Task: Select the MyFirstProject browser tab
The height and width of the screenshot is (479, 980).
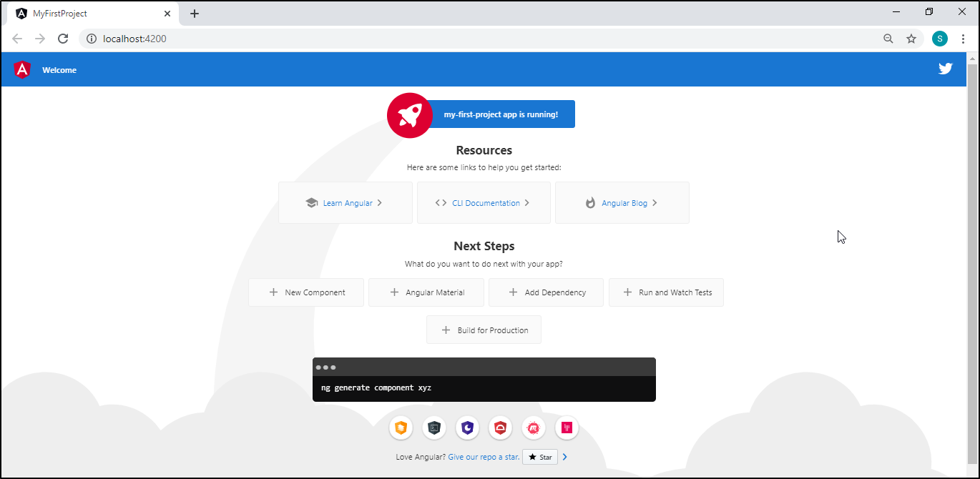Action: pos(93,14)
